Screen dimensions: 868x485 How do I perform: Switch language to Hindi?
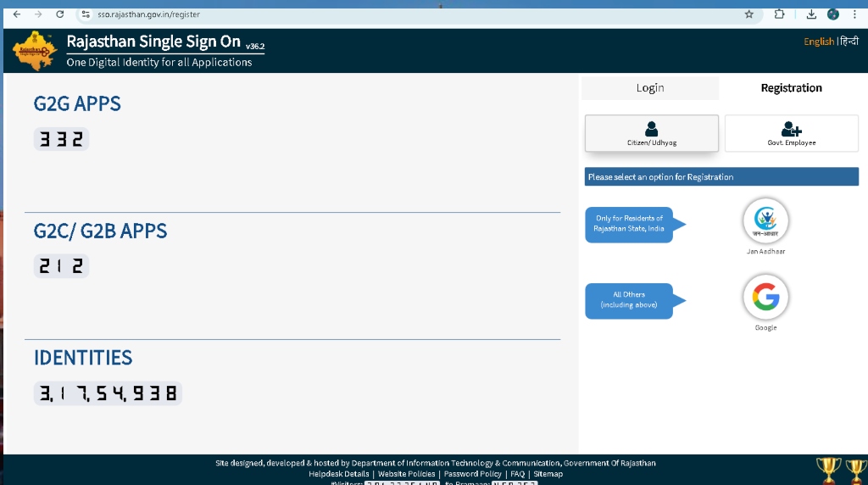(849, 42)
